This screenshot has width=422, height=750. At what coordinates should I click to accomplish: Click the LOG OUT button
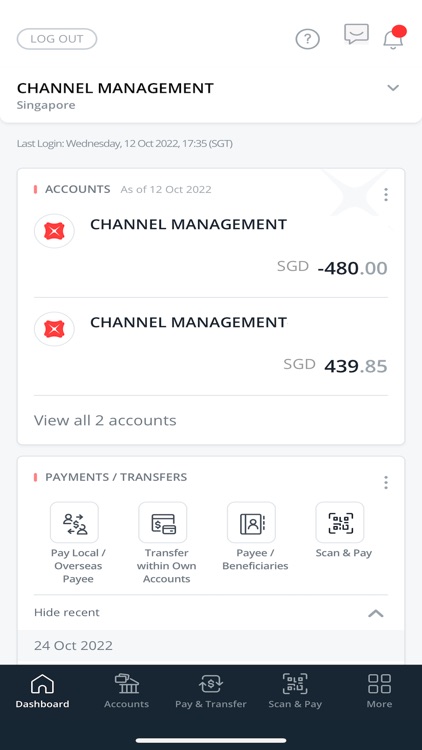coord(57,39)
